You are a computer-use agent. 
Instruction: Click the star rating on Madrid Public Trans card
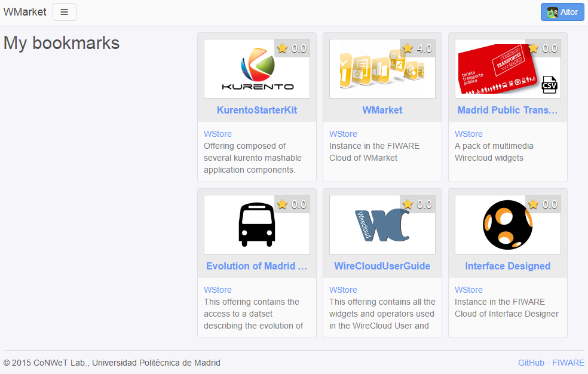point(543,48)
